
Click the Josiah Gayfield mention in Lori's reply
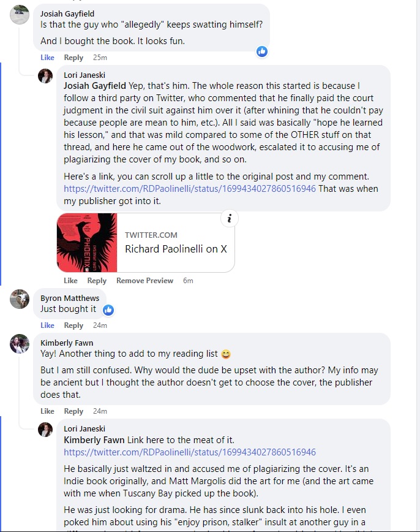(95, 85)
